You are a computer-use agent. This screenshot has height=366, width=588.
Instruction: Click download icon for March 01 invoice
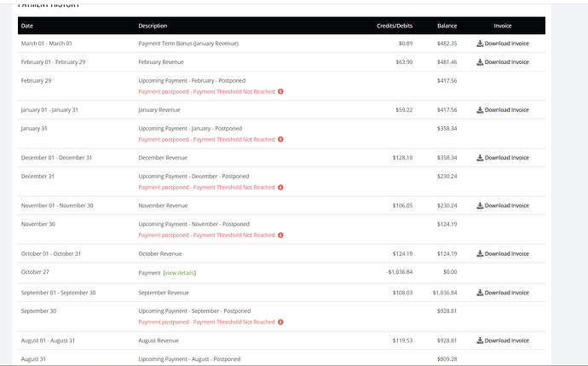click(480, 43)
